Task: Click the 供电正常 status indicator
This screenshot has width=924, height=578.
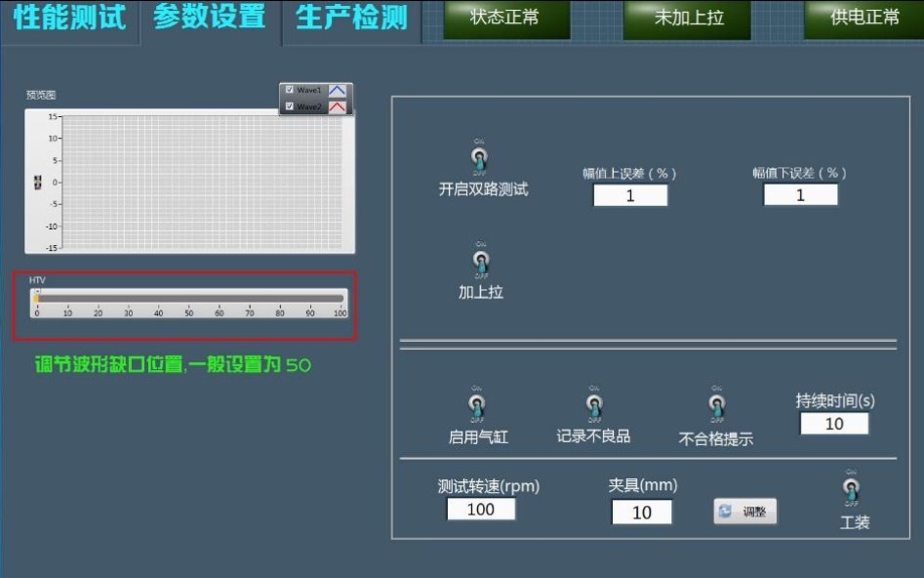Action: click(864, 18)
